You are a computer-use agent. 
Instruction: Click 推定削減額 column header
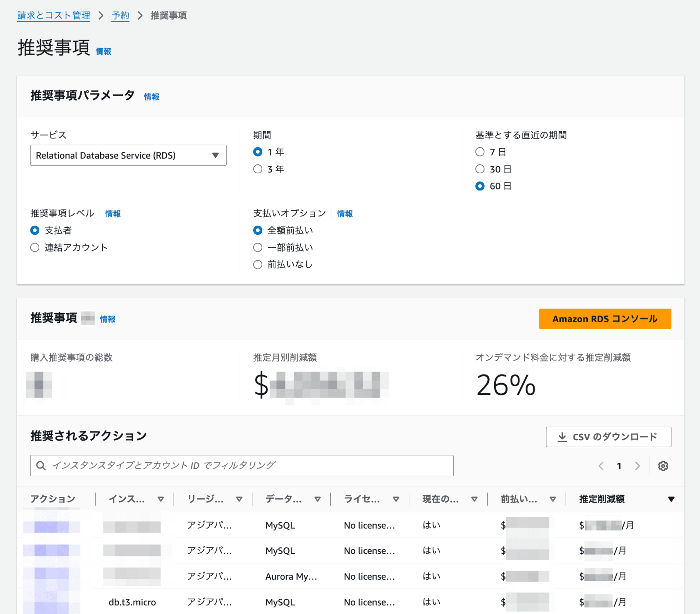point(602,499)
